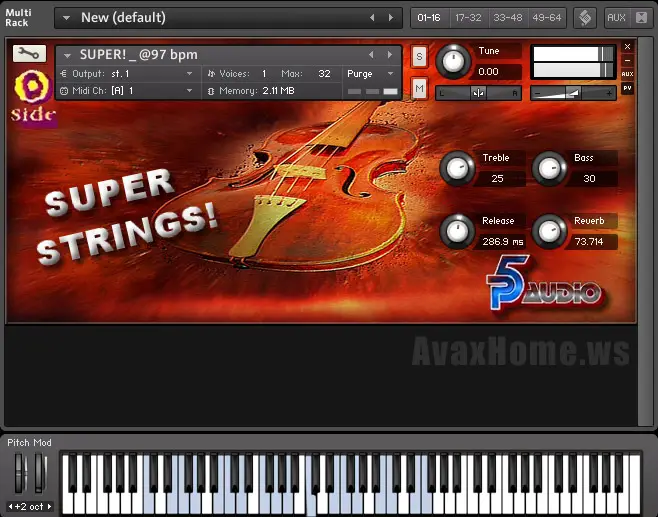The height and width of the screenshot is (517, 658).
Task: Click the Release value 286.9 ms
Action: point(502,242)
